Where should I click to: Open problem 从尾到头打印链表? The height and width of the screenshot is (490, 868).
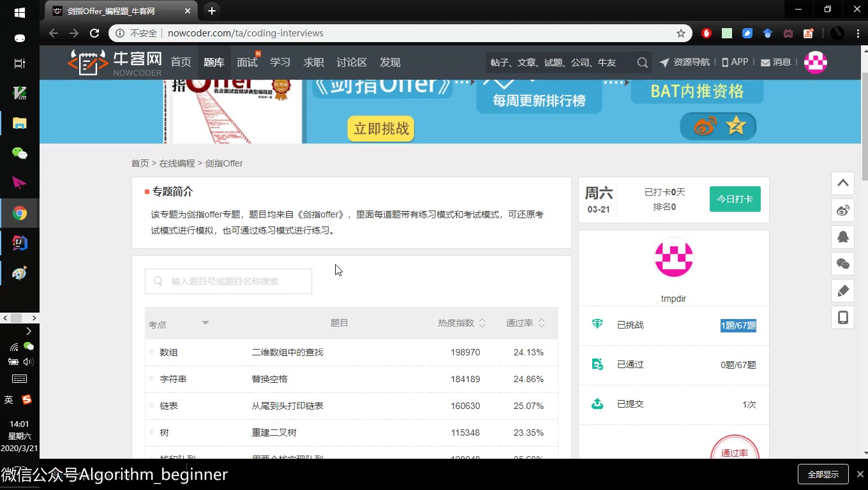[x=287, y=406]
